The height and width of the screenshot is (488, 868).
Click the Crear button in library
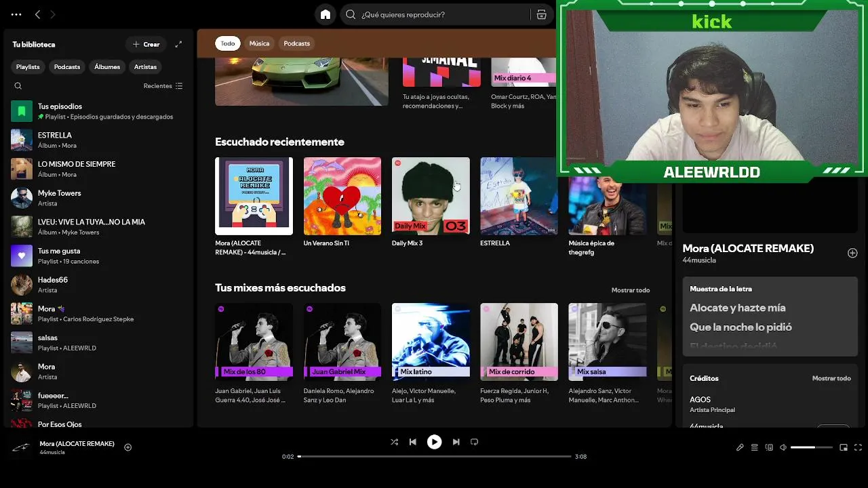(x=146, y=44)
